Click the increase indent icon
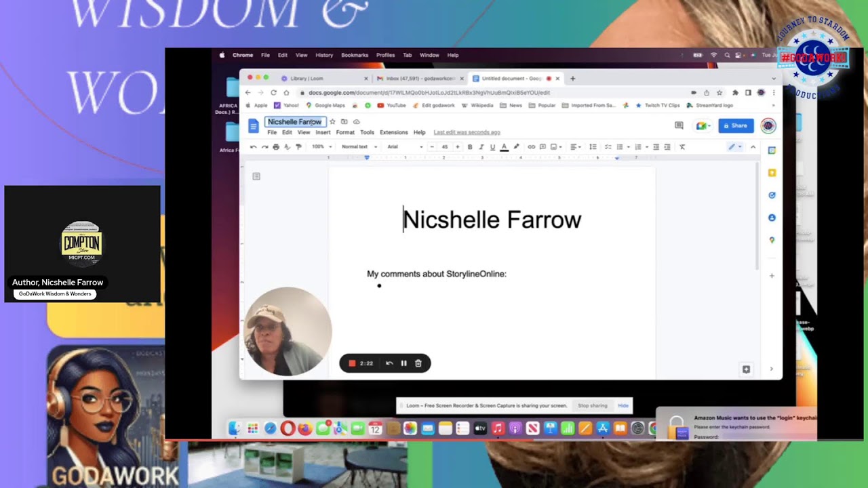 tap(667, 147)
